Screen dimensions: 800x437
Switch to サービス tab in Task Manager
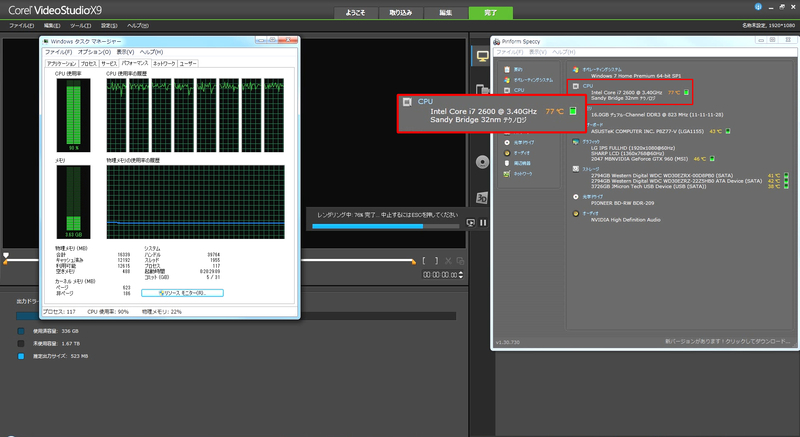(109, 64)
